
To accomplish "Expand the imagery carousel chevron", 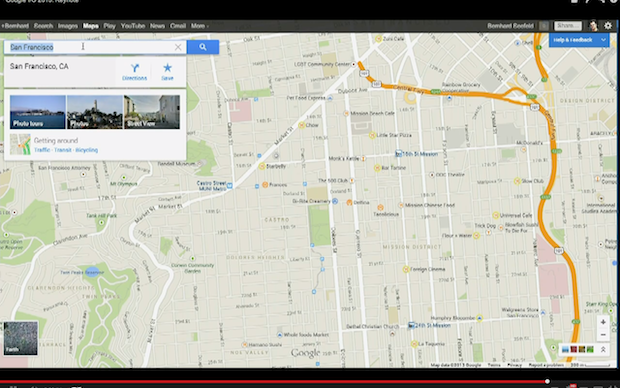I will 603,349.
